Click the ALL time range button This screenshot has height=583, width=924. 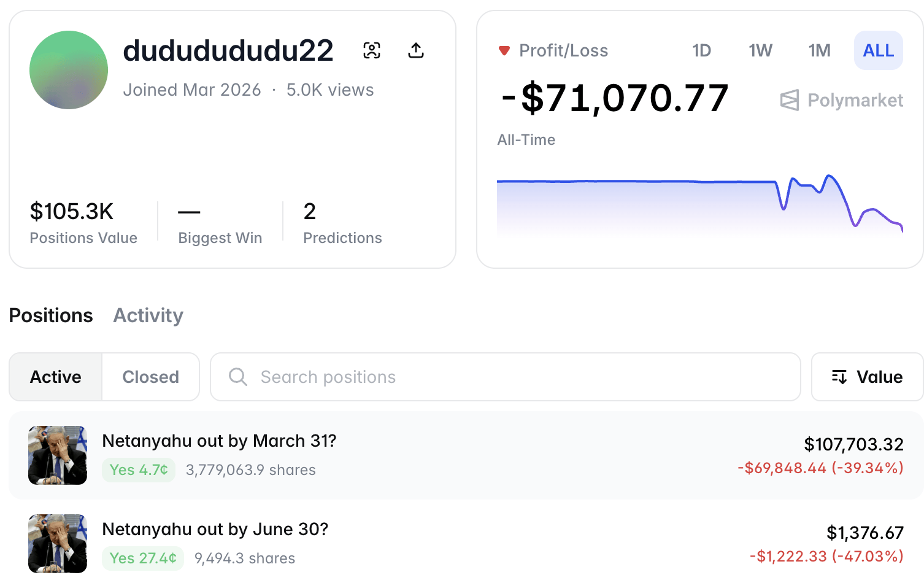pos(878,51)
